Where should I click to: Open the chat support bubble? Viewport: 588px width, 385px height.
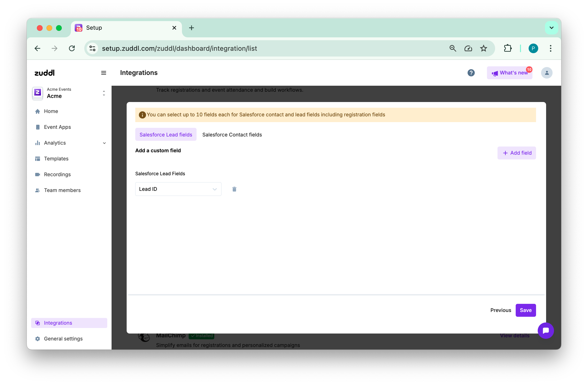[x=546, y=330]
